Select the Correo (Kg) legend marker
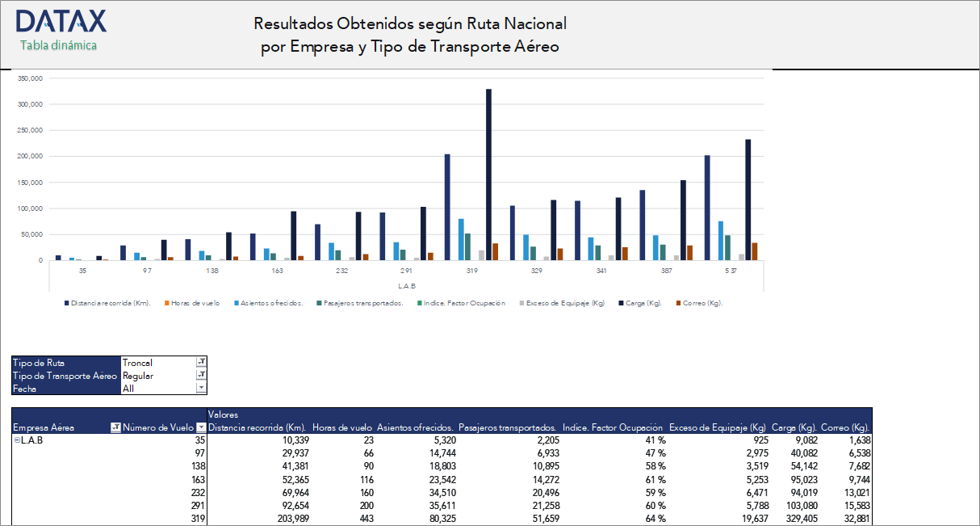This screenshot has width=980, height=526. coord(681,302)
